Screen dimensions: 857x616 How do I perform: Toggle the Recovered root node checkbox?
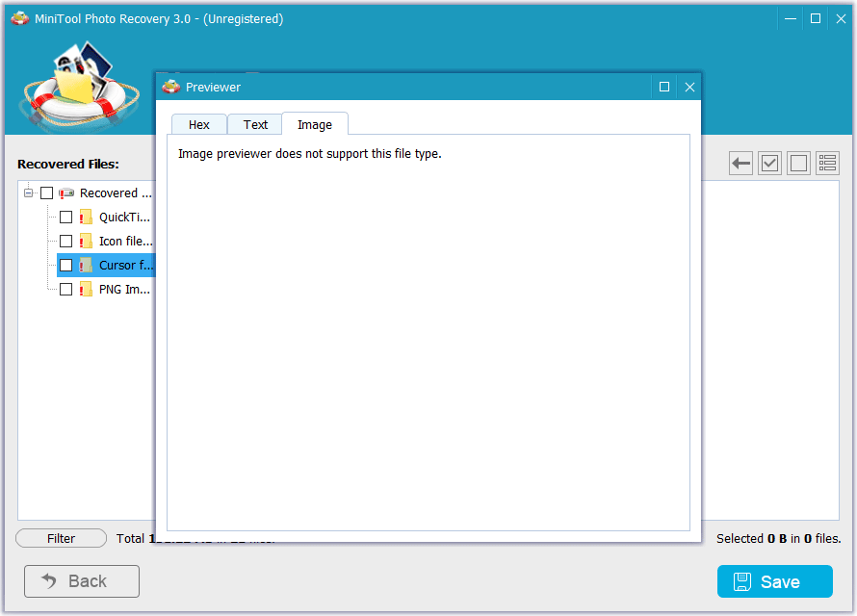click(46, 193)
